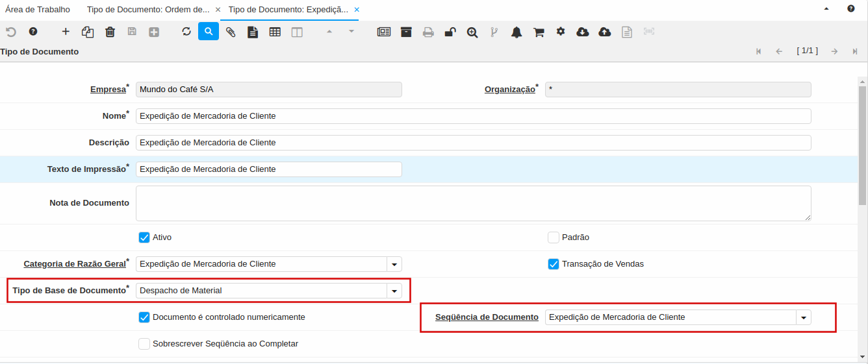
Task: Click the parent record up arrow
Action: point(329,32)
